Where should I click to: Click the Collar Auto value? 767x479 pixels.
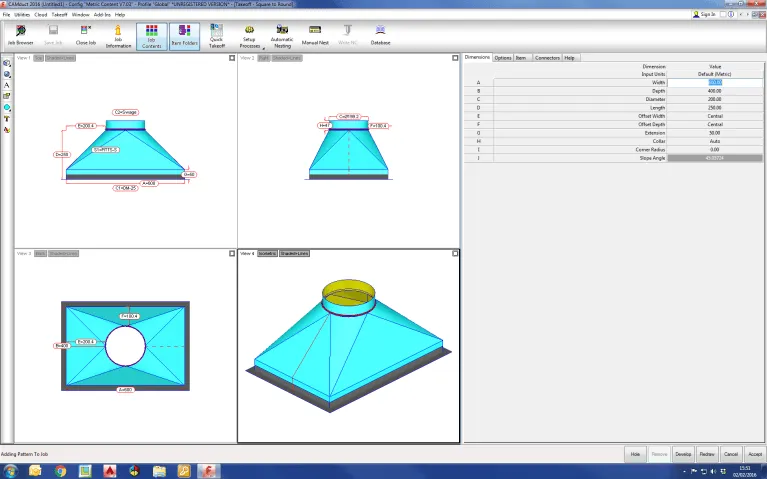[715, 141]
